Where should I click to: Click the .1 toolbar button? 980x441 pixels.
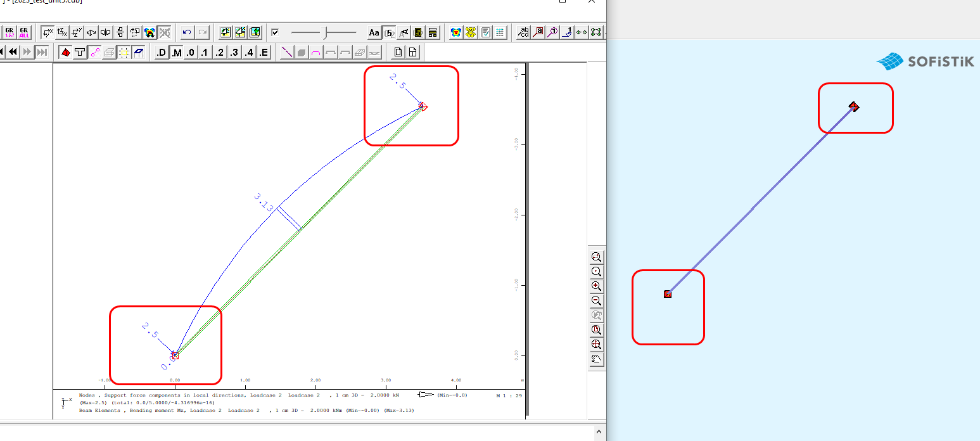coord(205,52)
